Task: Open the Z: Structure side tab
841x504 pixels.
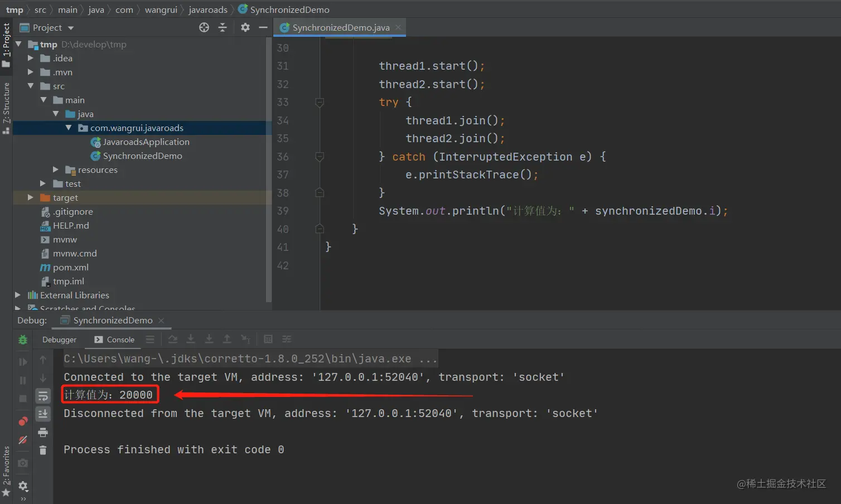Action: coord(6,108)
